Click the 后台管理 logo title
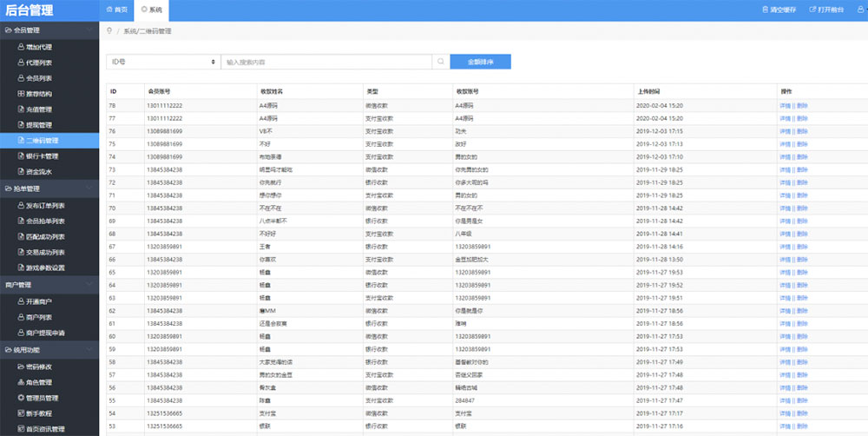Screen dimensions: 868x436 click(30, 10)
